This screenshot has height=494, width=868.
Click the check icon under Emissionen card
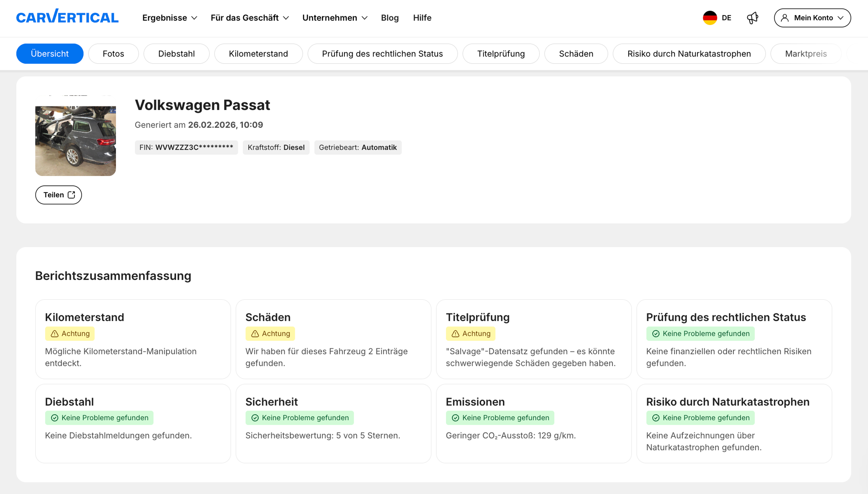[455, 418]
